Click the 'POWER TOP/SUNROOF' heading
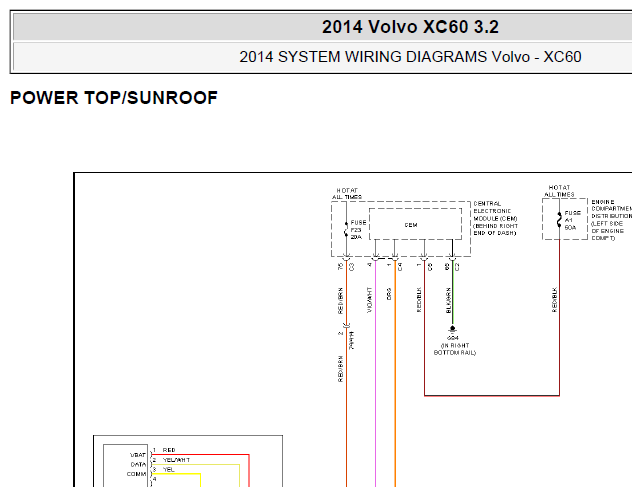632x487 pixels. 114,98
